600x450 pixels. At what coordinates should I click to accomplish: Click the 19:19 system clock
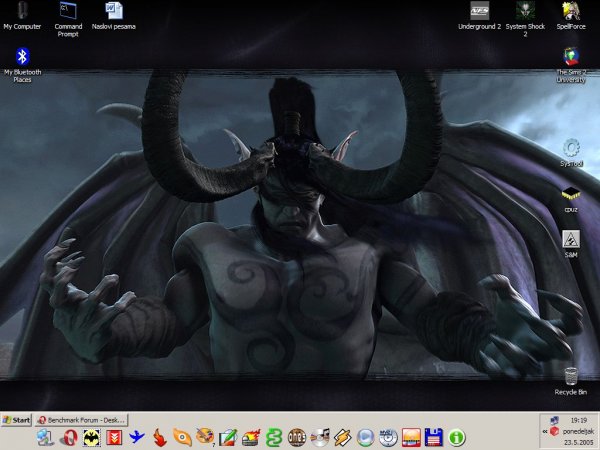coord(579,420)
